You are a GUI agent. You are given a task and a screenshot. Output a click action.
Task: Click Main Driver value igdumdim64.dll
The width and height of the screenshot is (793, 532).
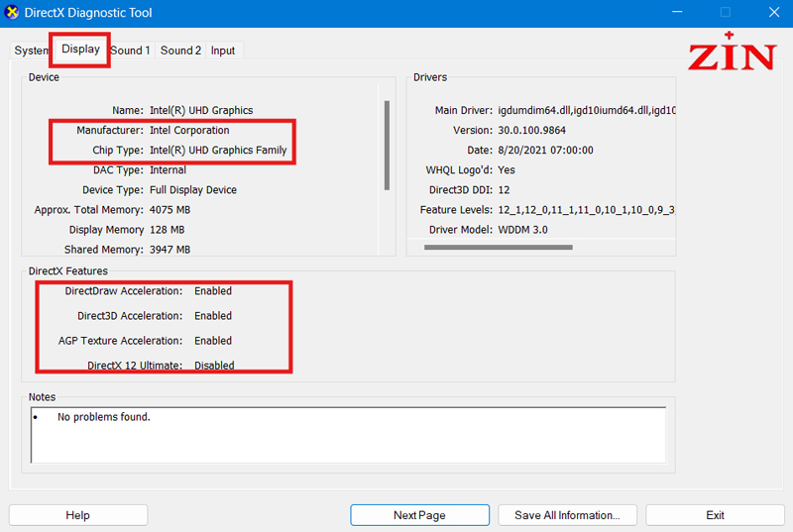pos(587,110)
